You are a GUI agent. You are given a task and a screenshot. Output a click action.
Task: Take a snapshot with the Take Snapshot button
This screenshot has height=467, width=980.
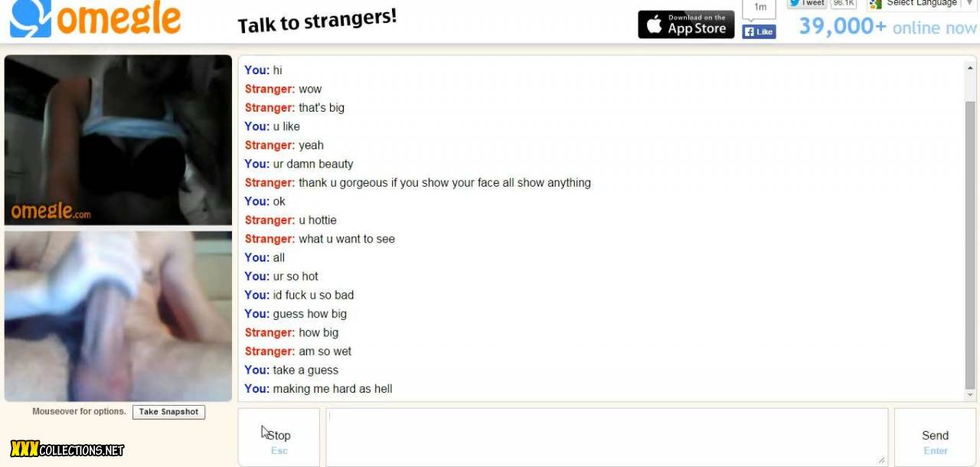pos(168,412)
